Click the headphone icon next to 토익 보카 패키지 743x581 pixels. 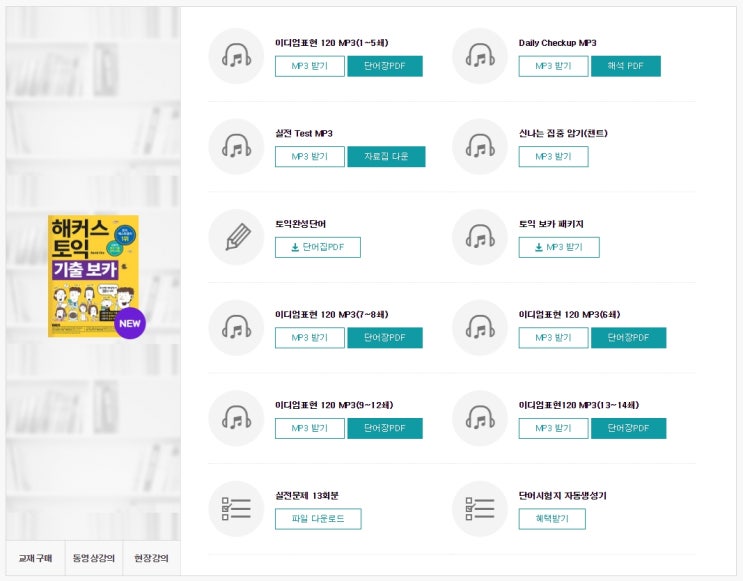(480, 237)
